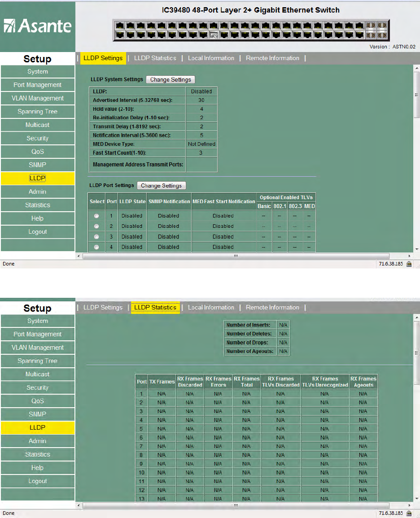Click LLDP item on LLDP Statistics page sidebar
This screenshot has height=518, width=420.
pos(38,428)
